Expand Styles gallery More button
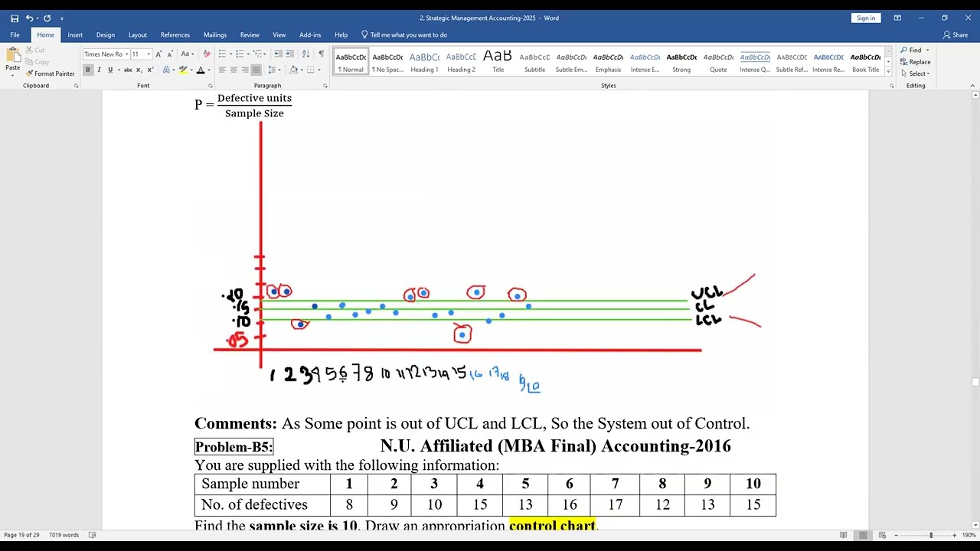Screen dimensions: 980x551 (888, 72)
